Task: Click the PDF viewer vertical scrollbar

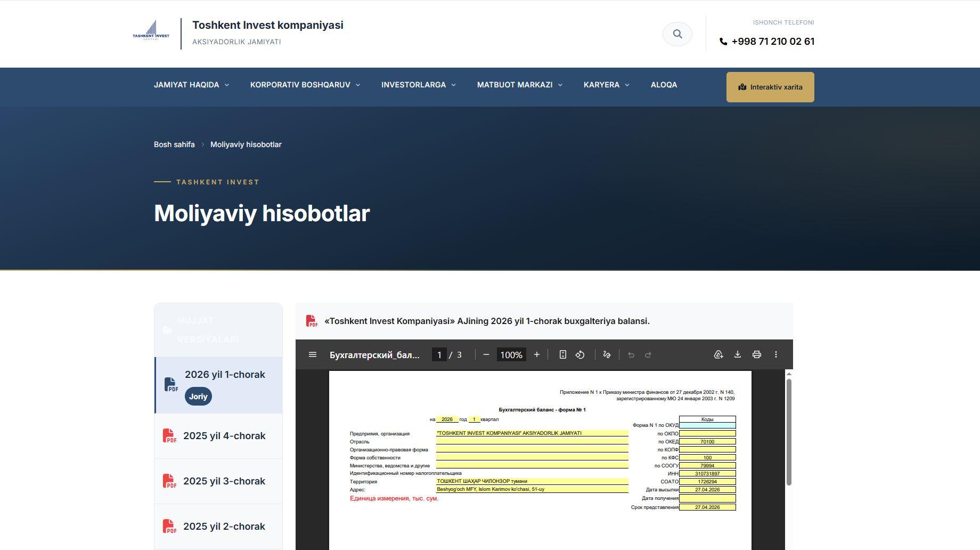Action: tap(789, 432)
